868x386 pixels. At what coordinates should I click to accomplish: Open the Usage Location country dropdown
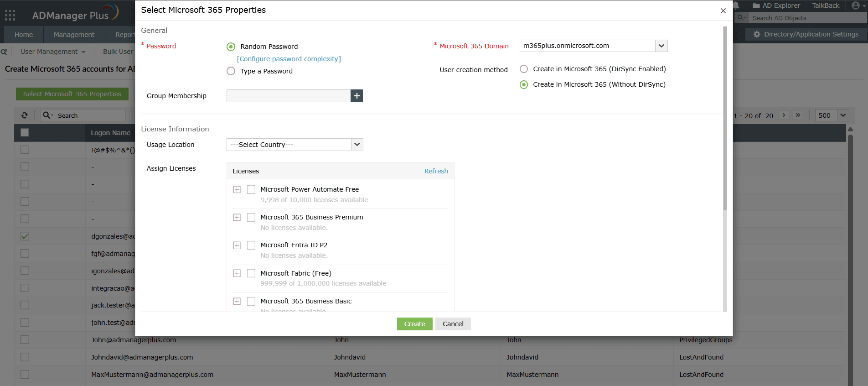pos(357,145)
